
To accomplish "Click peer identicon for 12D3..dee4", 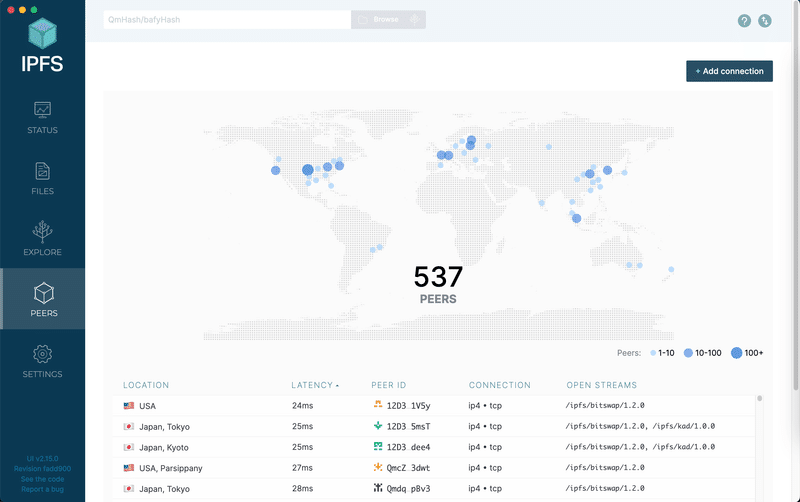I will coord(378,446).
